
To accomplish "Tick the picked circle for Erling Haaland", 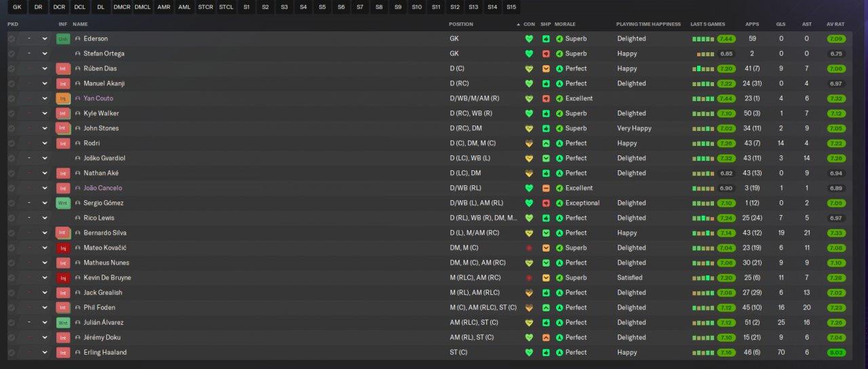I will [12, 352].
